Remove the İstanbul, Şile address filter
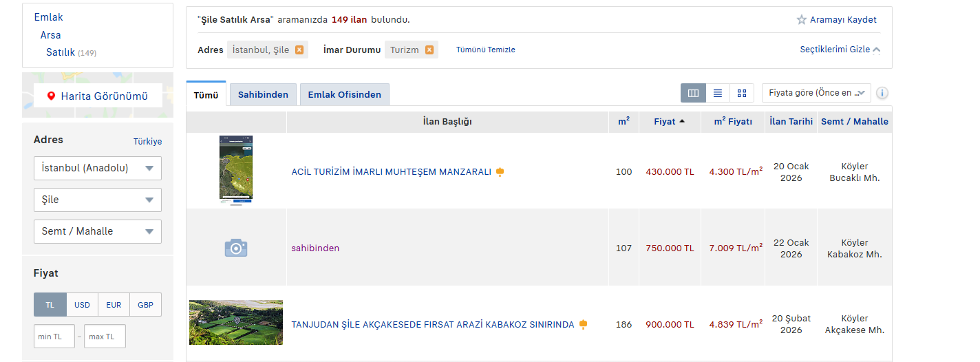This screenshot has width=980, height=362. click(x=299, y=50)
